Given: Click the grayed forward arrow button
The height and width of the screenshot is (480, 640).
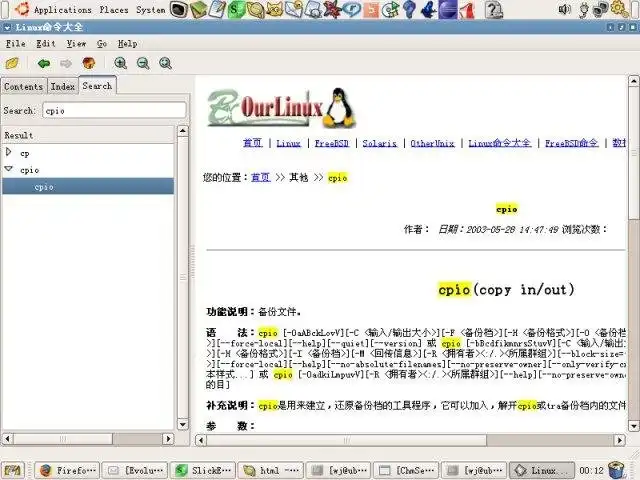Looking at the screenshot, I should click(x=66, y=63).
